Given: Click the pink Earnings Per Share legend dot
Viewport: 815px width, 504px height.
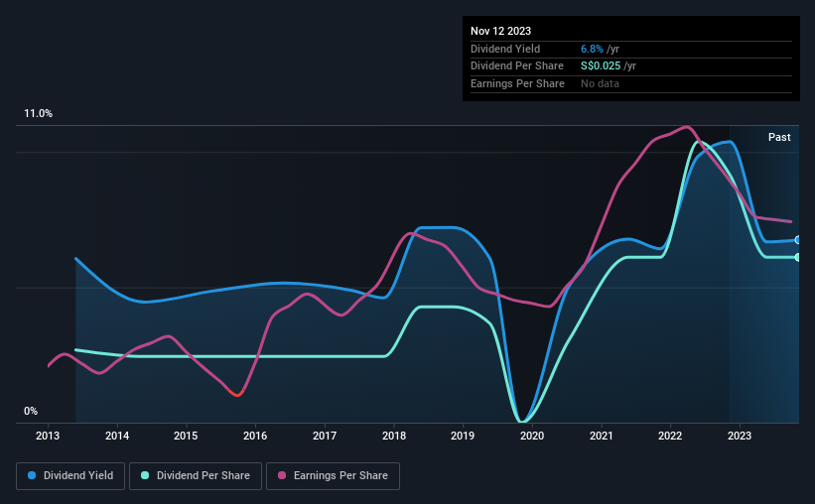Looking at the screenshot, I should (282, 475).
